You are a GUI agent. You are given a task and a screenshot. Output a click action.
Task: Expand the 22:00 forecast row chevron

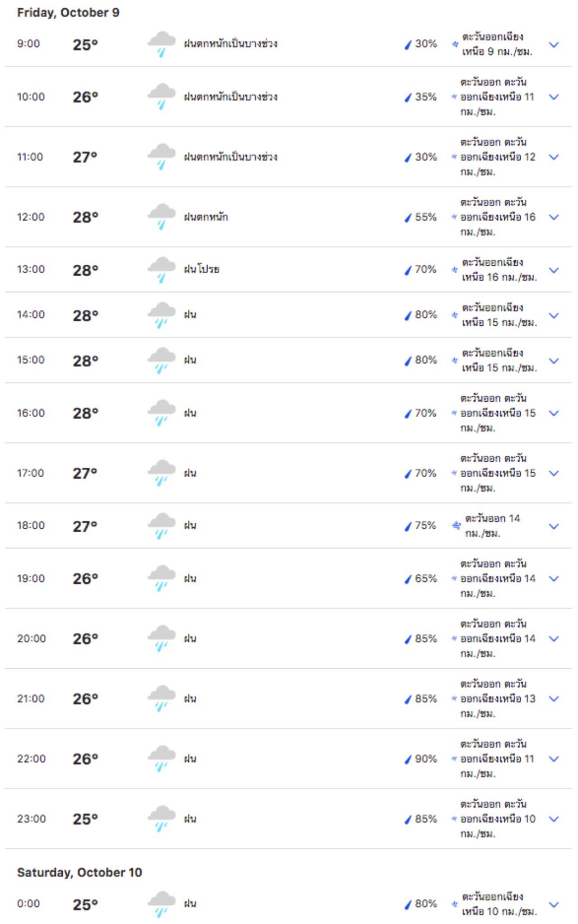click(x=554, y=759)
